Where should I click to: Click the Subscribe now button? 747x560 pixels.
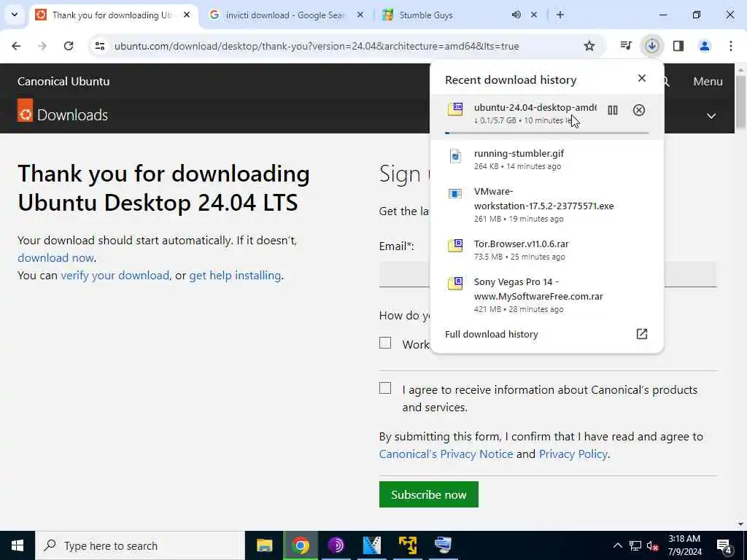pyautogui.click(x=428, y=495)
